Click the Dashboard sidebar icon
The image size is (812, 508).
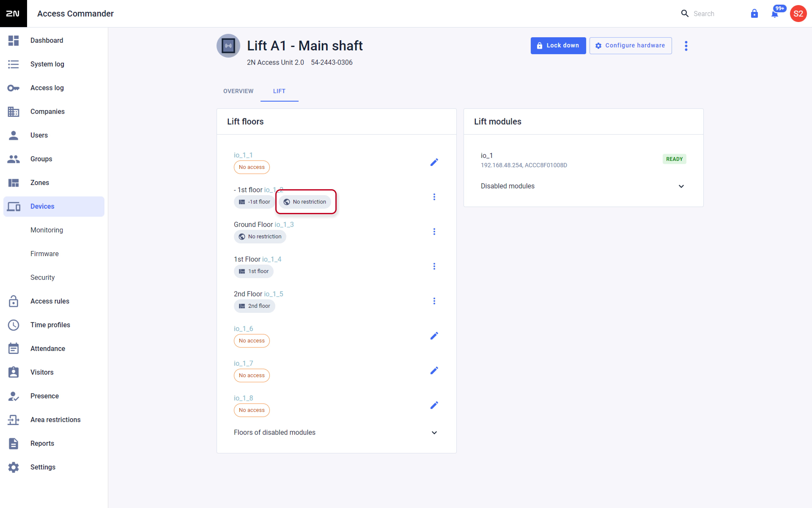tap(13, 40)
